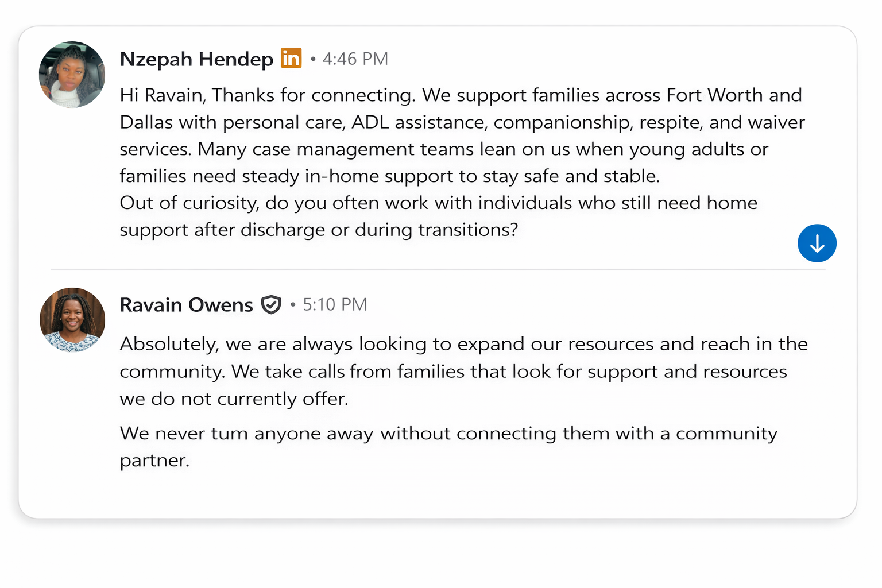882x588 pixels.
Task: Click the "we do not currently offer." line
Action: point(234,399)
